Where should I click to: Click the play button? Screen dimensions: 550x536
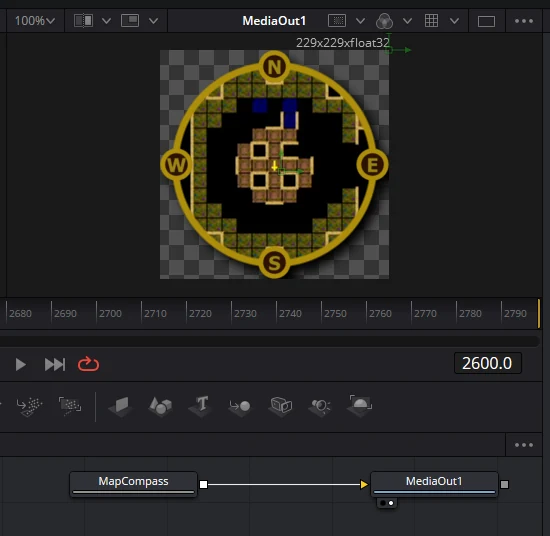pyautogui.click(x=21, y=364)
